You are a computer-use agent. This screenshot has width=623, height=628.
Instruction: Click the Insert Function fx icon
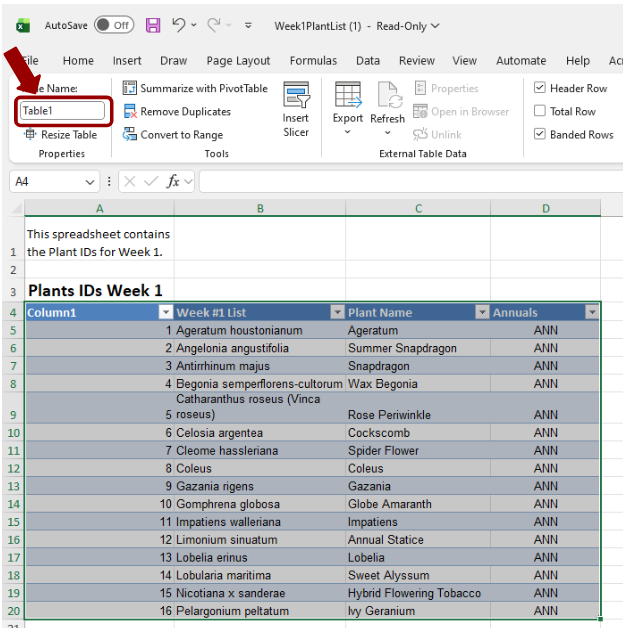[x=173, y=182]
